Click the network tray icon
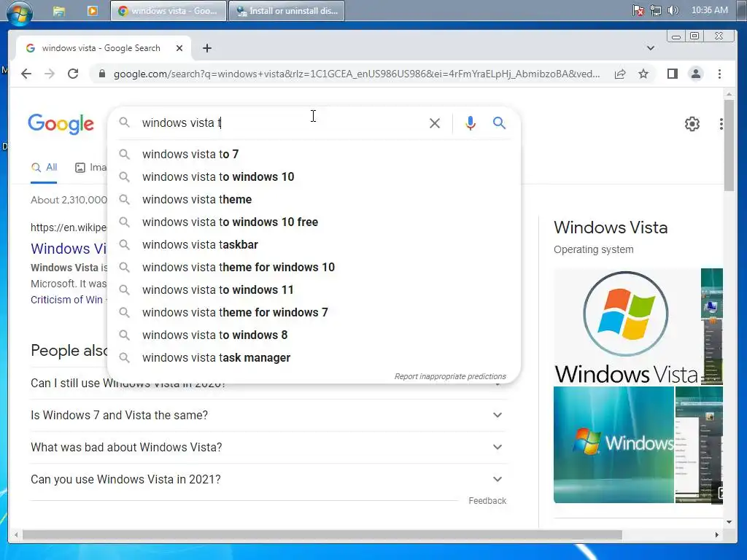The height and width of the screenshot is (560, 747). point(656,10)
